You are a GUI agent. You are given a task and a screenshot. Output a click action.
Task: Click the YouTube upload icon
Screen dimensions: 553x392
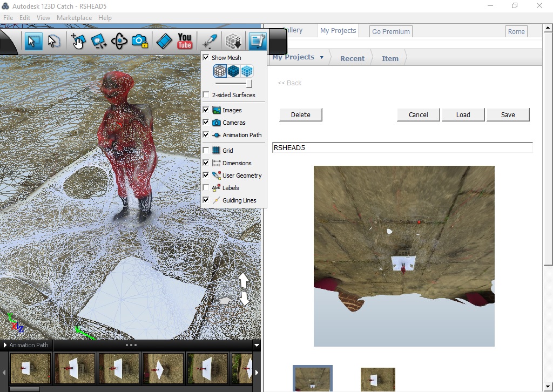185,41
